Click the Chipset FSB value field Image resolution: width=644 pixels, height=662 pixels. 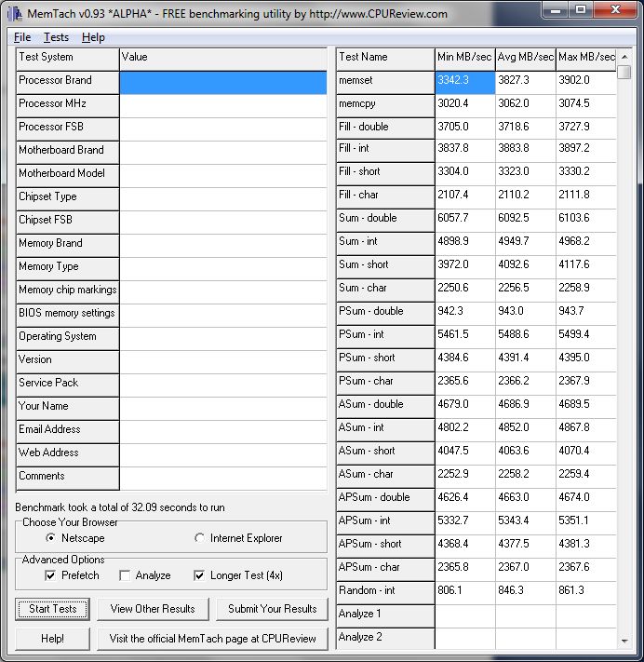tap(223, 223)
